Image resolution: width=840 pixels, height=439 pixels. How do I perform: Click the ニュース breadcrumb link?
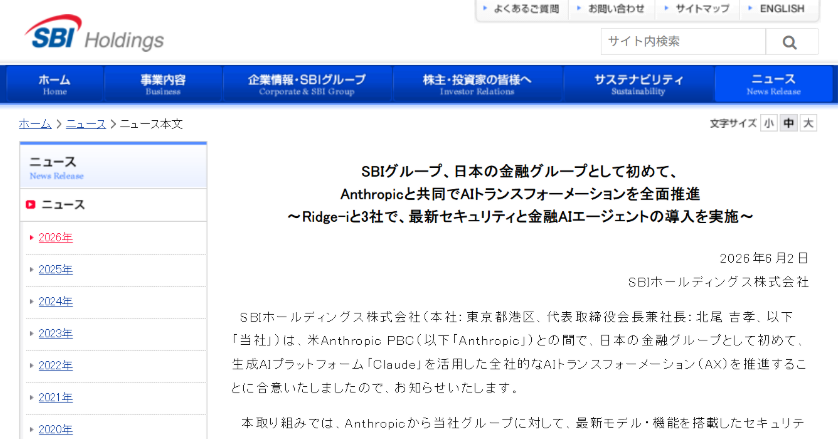(86, 124)
